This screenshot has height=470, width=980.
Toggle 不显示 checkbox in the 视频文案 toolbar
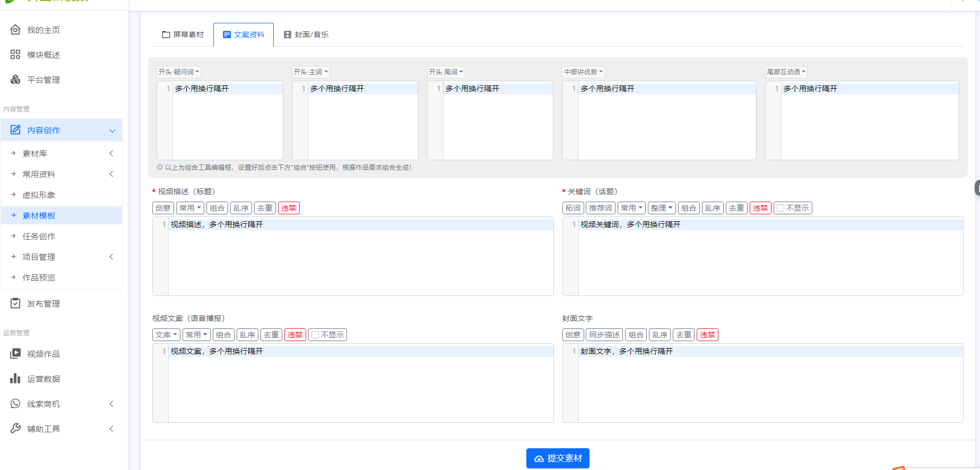click(315, 335)
